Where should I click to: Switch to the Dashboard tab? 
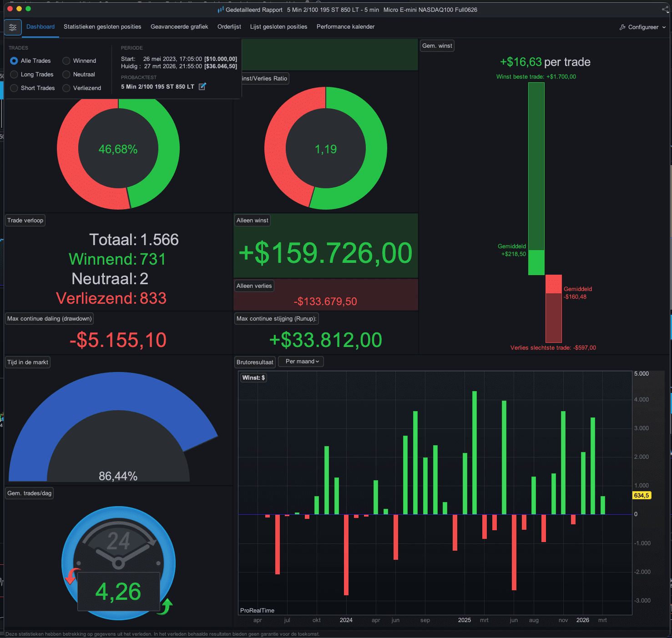[x=40, y=27]
